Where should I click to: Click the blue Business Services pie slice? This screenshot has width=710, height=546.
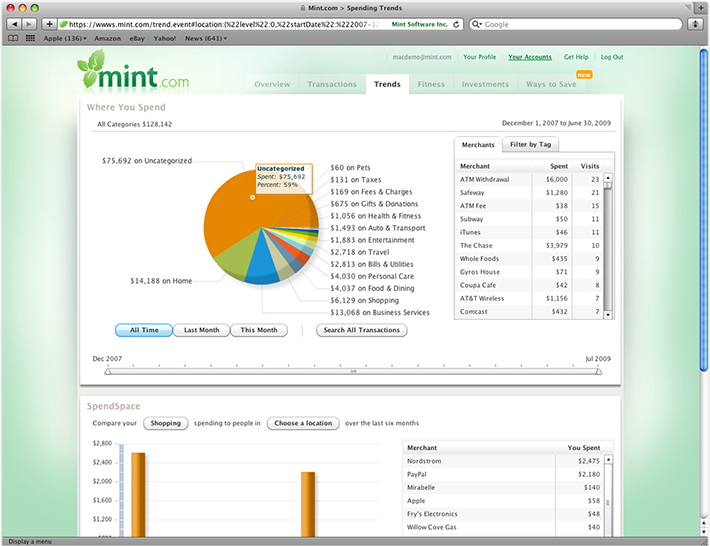pos(262,265)
